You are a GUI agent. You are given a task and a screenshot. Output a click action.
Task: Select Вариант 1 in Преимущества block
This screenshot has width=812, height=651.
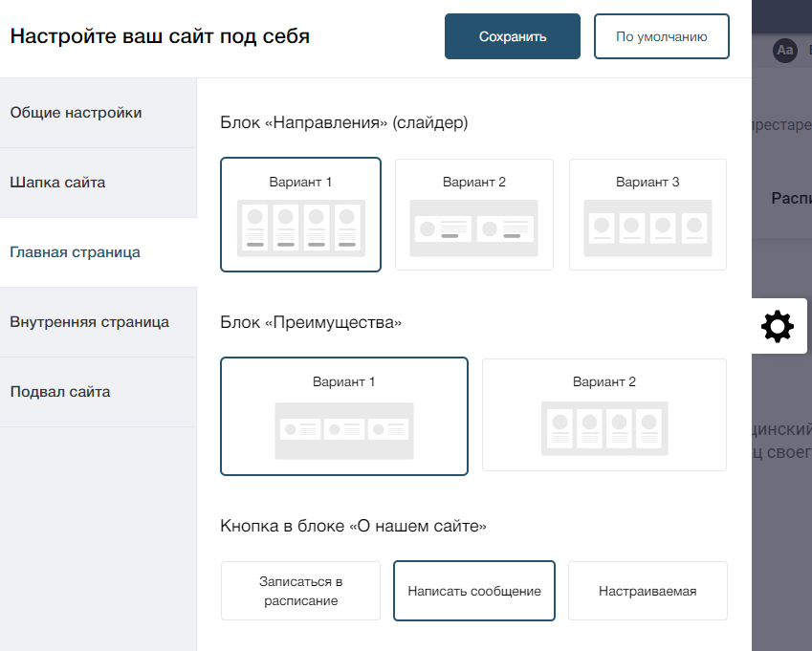(x=344, y=416)
